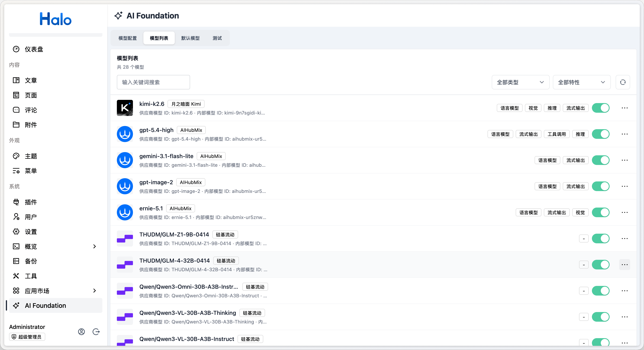Open 主题 themes section

coord(56,156)
